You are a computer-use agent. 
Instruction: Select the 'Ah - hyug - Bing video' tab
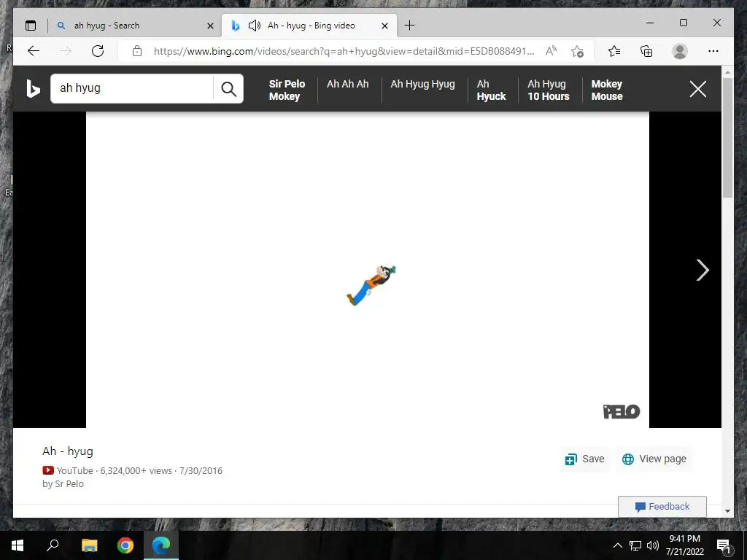(x=309, y=26)
